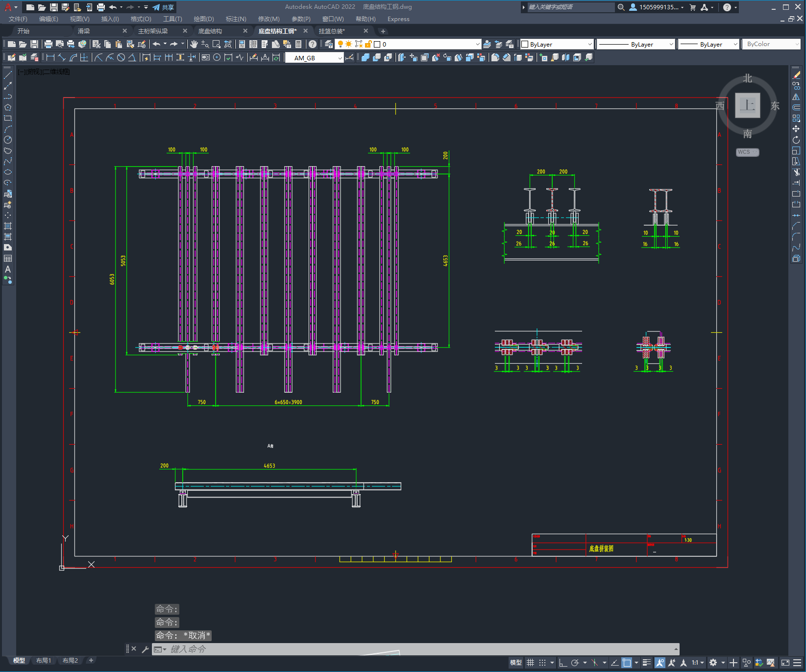Click the Plot (print) icon in standard toolbar
This screenshot has width=806, height=672.
coord(49,44)
